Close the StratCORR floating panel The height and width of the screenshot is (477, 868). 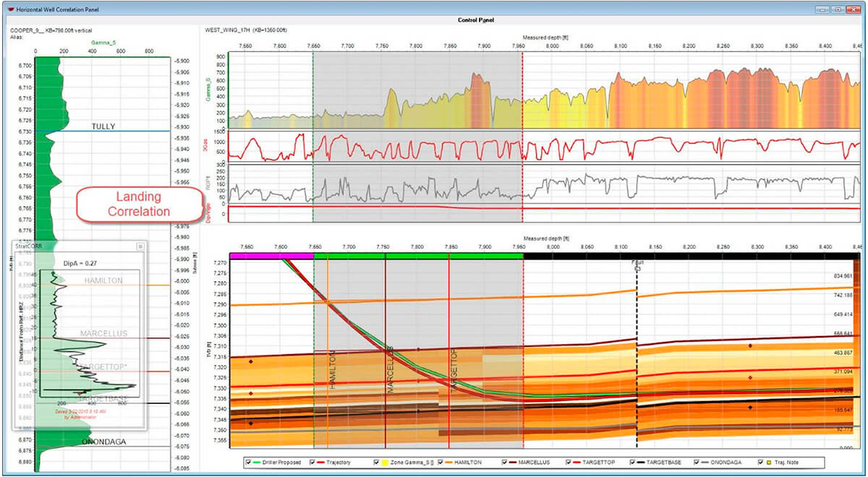(x=140, y=246)
